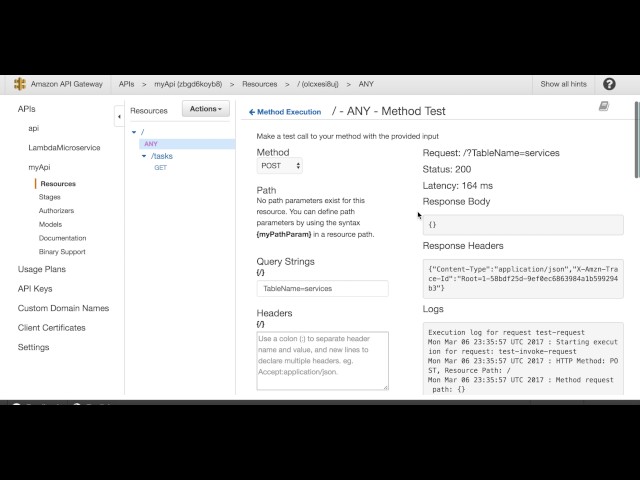This screenshot has height=480, width=640.
Task: Click APIs in the breadcrumb
Action: (x=127, y=84)
